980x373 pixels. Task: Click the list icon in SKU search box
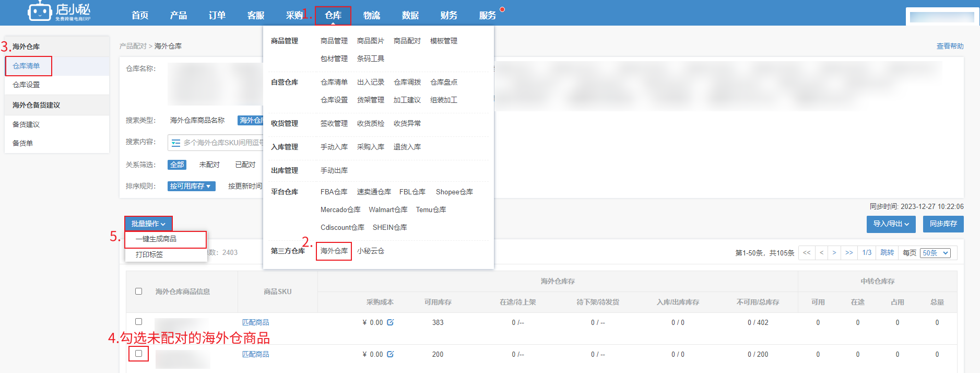176,143
